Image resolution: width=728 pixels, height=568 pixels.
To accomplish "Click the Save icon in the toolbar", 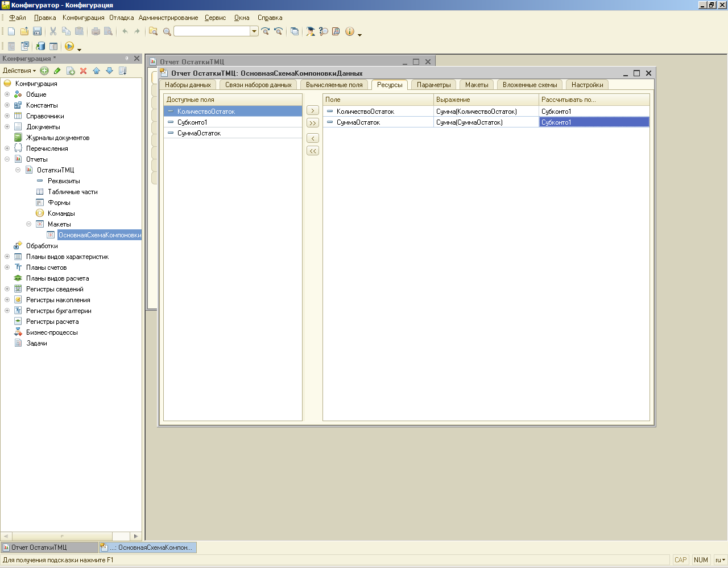I will click(37, 31).
